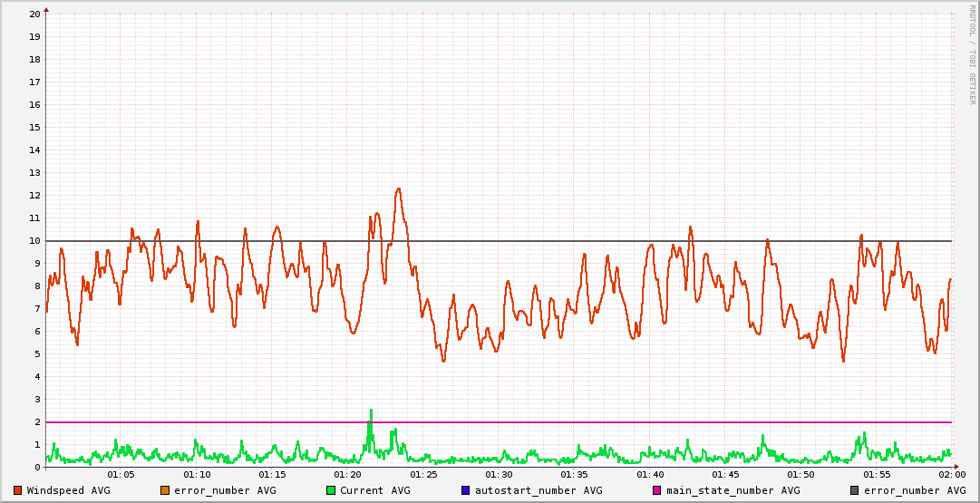
Task: Click the red Windspeed AVG legend swatch
Action: (18, 490)
